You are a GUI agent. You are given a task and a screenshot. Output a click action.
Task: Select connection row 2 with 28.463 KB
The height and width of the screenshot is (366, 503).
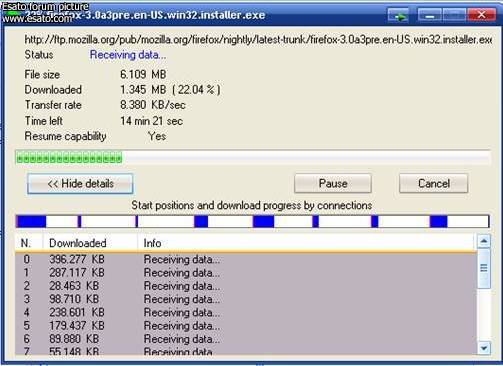[x=246, y=286]
